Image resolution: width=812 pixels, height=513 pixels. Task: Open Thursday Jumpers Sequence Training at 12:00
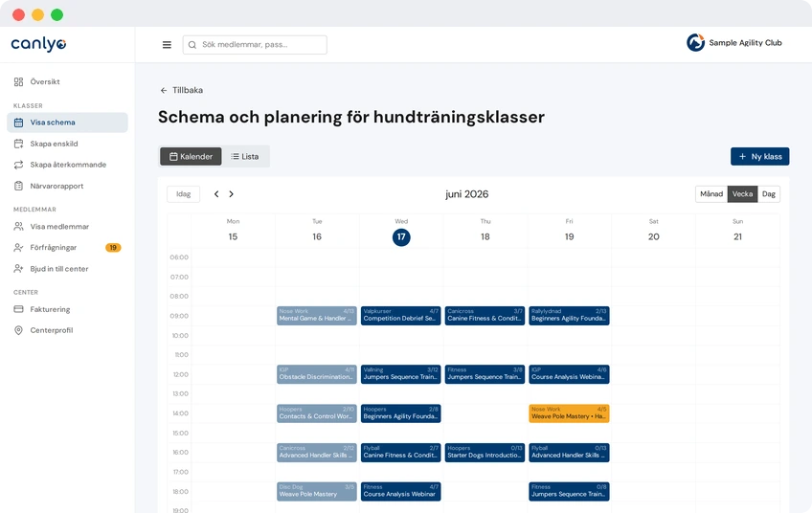click(485, 374)
